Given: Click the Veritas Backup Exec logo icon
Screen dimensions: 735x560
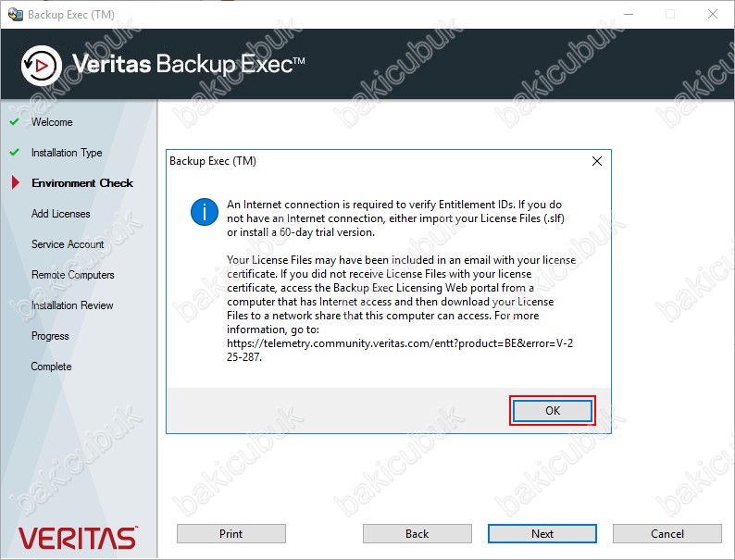Looking at the screenshot, I should (40, 65).
